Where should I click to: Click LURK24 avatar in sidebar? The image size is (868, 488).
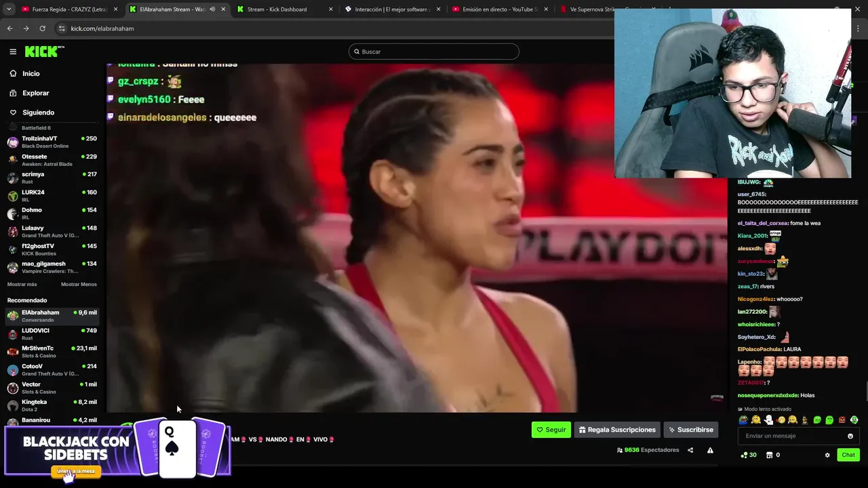click(12, 196)
